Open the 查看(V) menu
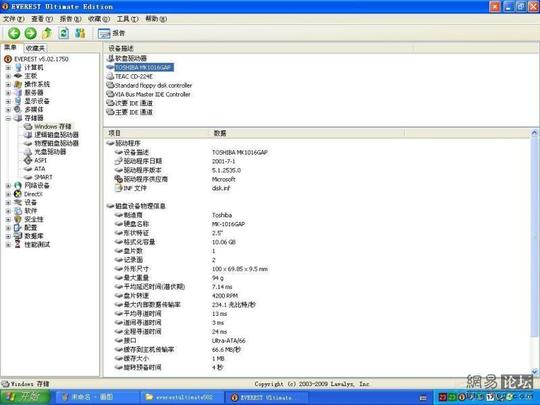Viewport: 540px width, 405px height. coord(42,19)
